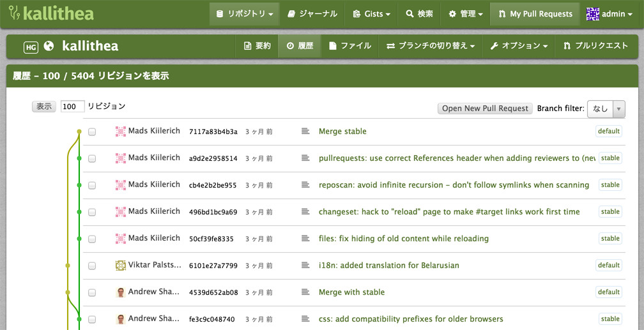
Task: Focus the revisions count input field
Action: tap(73, 107)
